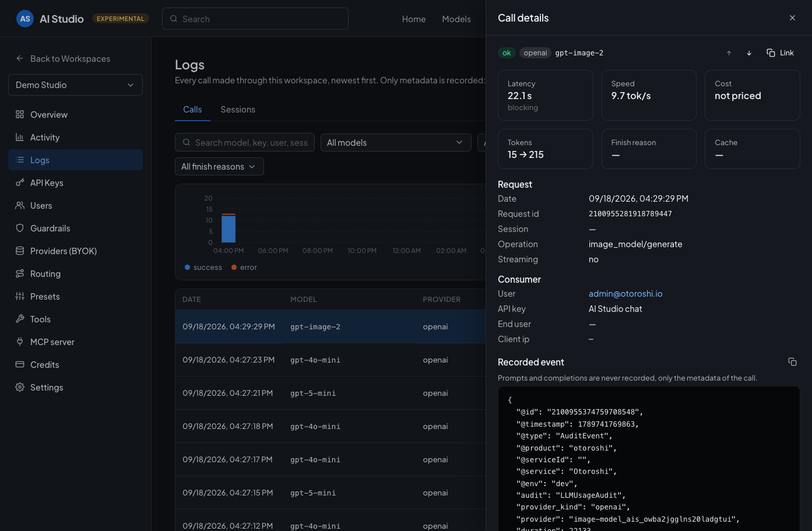Toggle success series in chart legend
812x531 pixels.
coord(203,268)
